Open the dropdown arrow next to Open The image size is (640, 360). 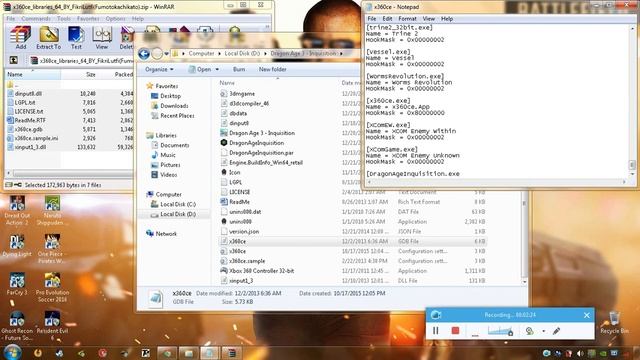(x=217, y=69)
